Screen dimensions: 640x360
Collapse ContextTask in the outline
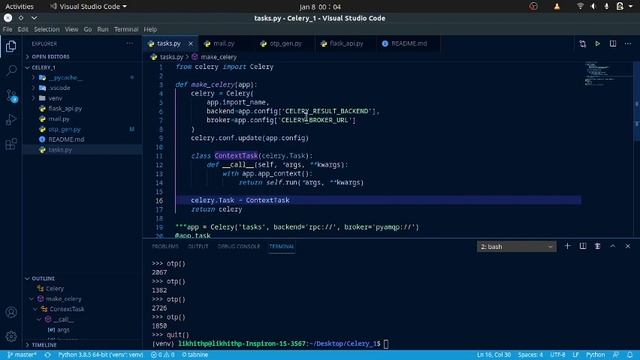pyautogui.click(x=35, y=309)
